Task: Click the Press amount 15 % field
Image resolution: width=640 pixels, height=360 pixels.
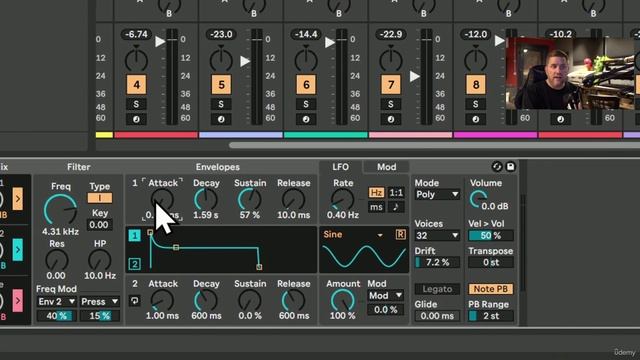Action: 100,316
